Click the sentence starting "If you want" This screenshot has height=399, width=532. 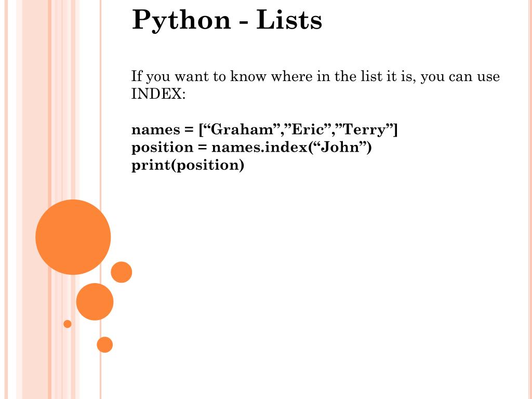pos(315,85)
